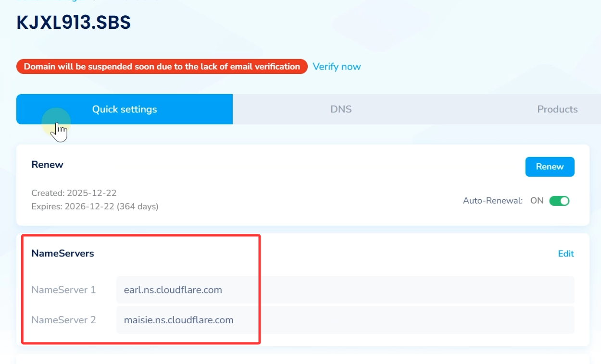Image resolution: width=601 pixels, height=364 pixels.
Task: Click the Created: 2025-12-22 date text
Action: point(74,193)
